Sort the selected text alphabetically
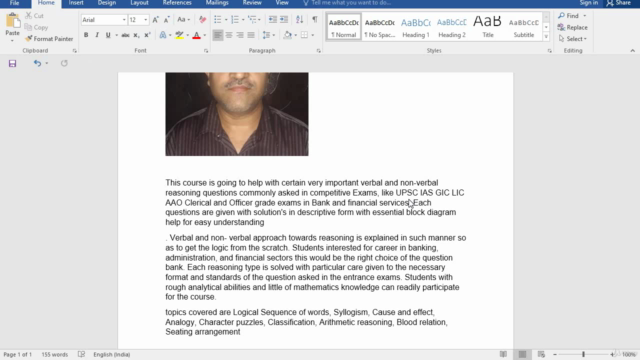The image size is (640, 360). (299, 20)
